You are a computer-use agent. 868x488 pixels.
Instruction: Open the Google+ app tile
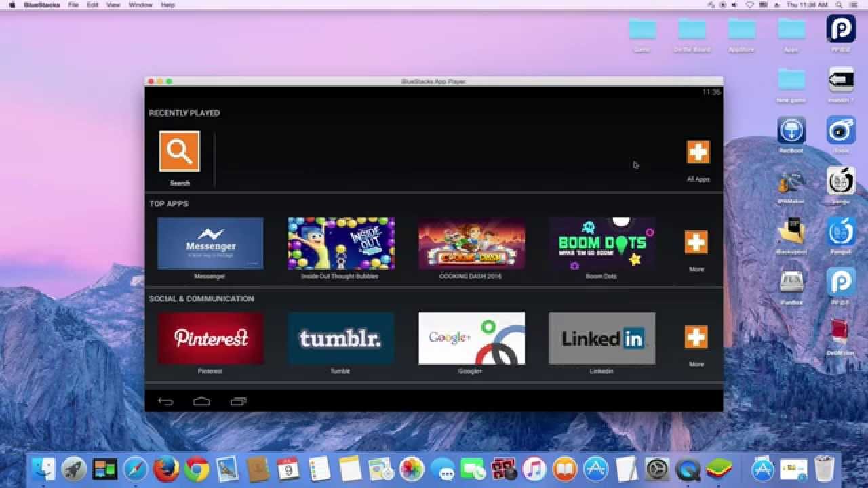[x=471, y=338]
